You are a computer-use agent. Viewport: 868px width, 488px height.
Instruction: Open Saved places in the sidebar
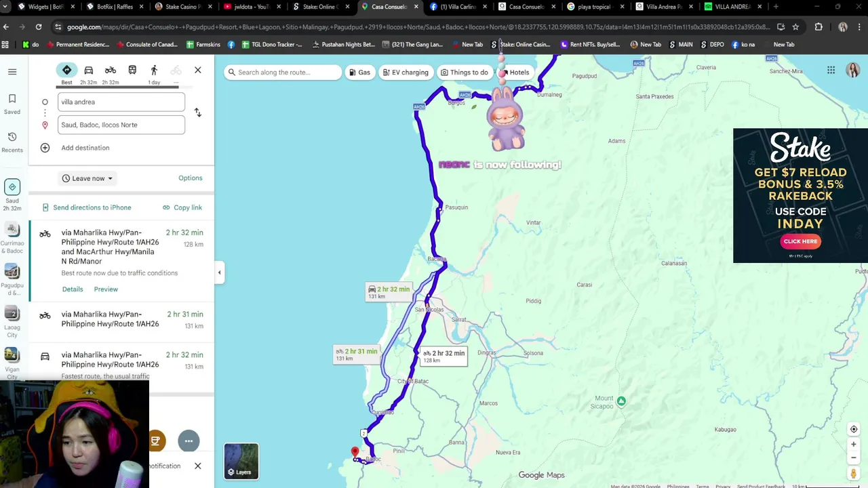click(x=12, y=104)
